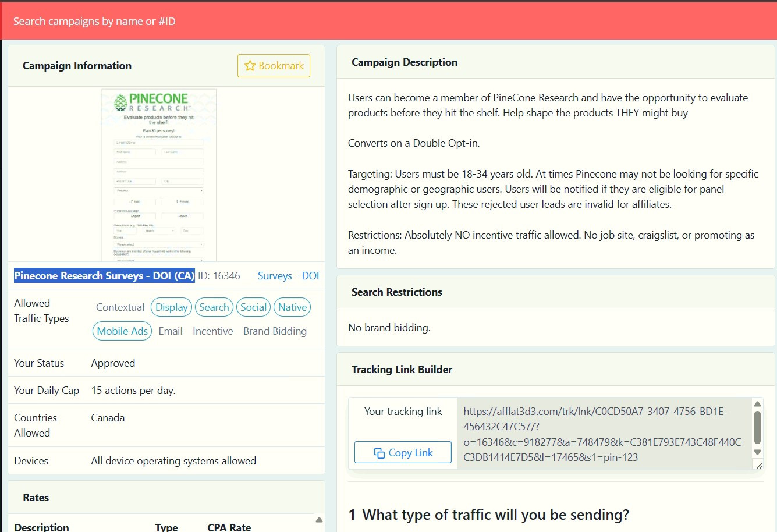Click the Approved status value
The height and width of the screenshot is (532, 777).
tap(113, 363)
